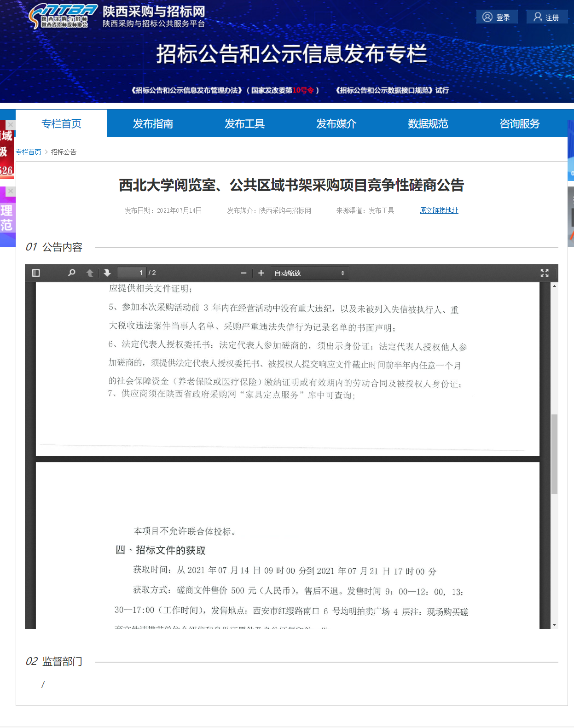Go to next PDF page
Image resolution: width=574 pixels, height=728 pixels.
tap(107, 273)
